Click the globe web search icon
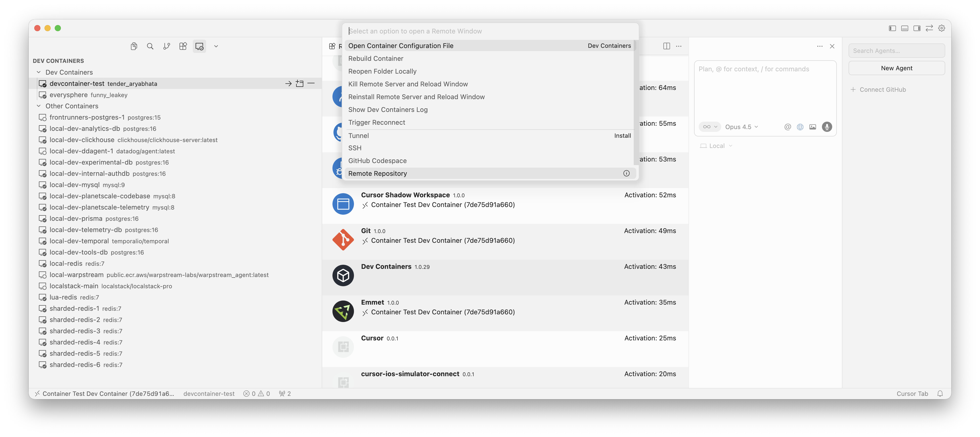 pos(800,127)
